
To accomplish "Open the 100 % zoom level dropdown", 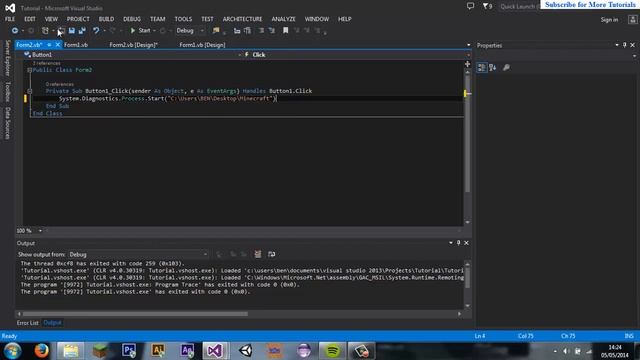I will pyautogui.click(x=40, y=231).
